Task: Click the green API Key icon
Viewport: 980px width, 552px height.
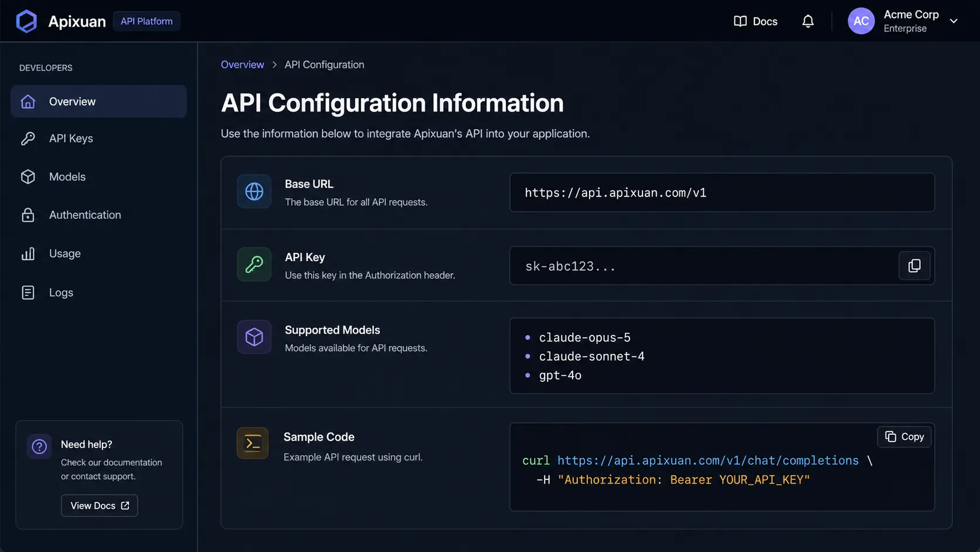Action: pyautogui.click(x=254, y=265)
